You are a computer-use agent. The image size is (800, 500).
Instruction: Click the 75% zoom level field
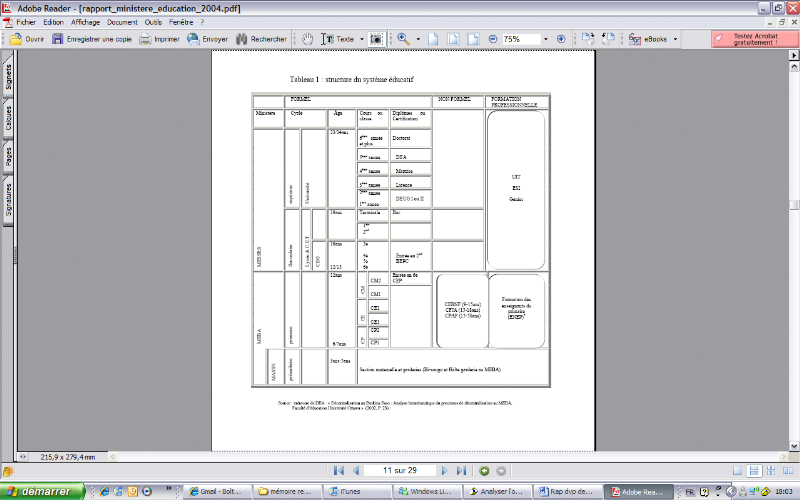[520, 39]
